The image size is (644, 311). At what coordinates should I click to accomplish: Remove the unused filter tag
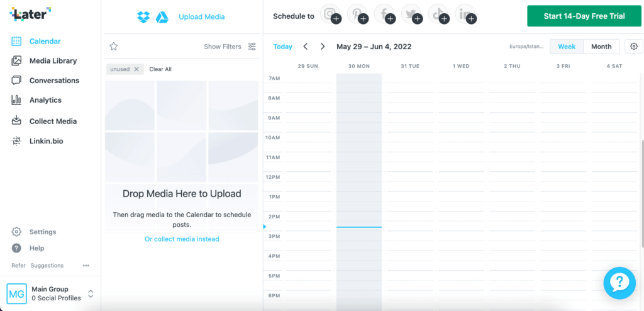coord(136,69)
